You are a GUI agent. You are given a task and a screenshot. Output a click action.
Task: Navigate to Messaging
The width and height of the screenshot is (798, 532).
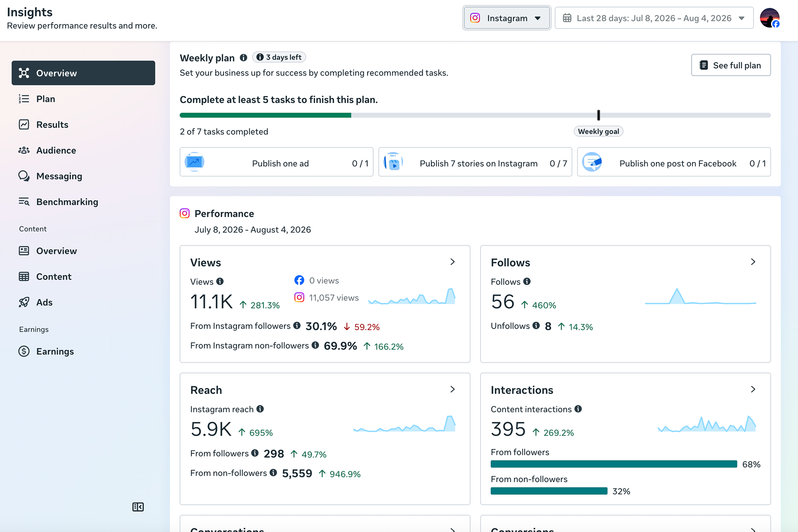point(83,176)
